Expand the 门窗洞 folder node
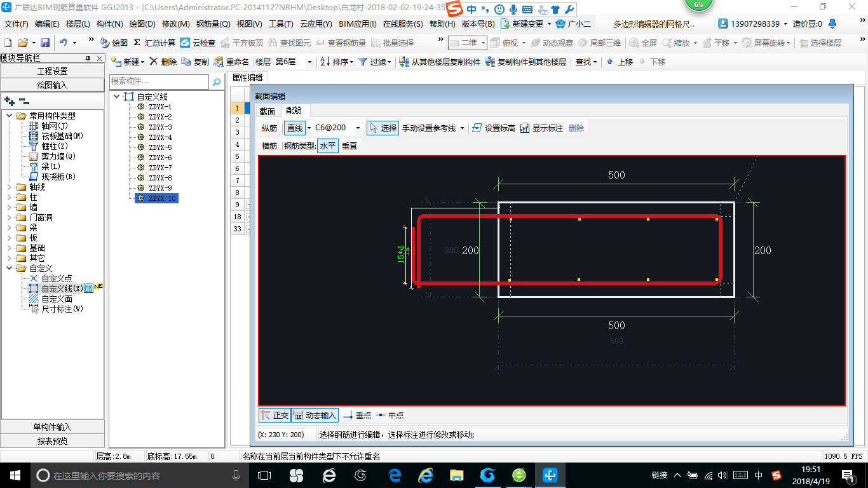Viewport: 868px width, 488px height. coord(10,217)
